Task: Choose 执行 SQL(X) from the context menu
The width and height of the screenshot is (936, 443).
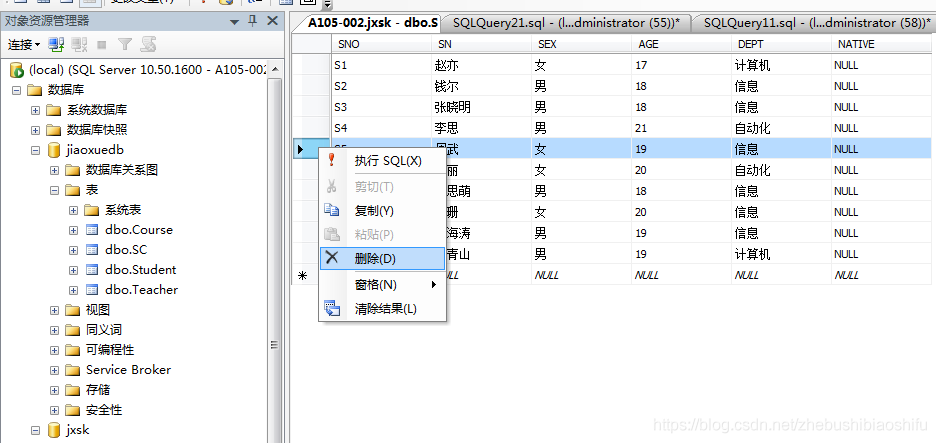Action: pyautogui.click(x=383, y=161)
